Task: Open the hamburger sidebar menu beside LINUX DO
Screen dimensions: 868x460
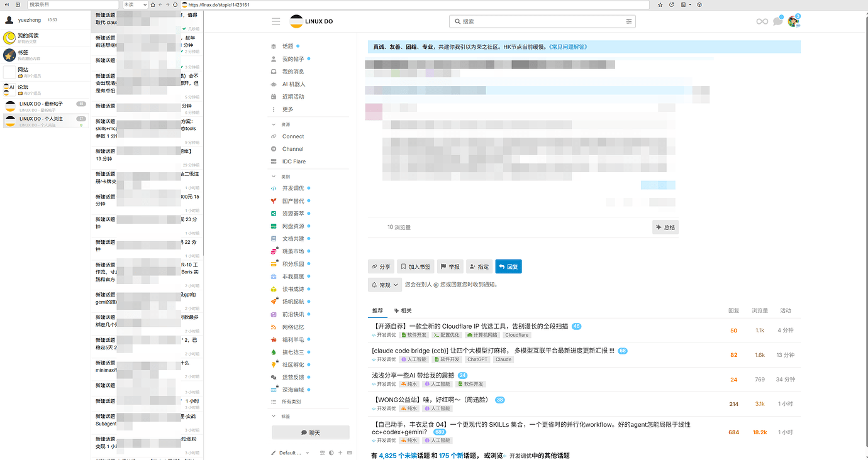Action: (x=275, y=21)
